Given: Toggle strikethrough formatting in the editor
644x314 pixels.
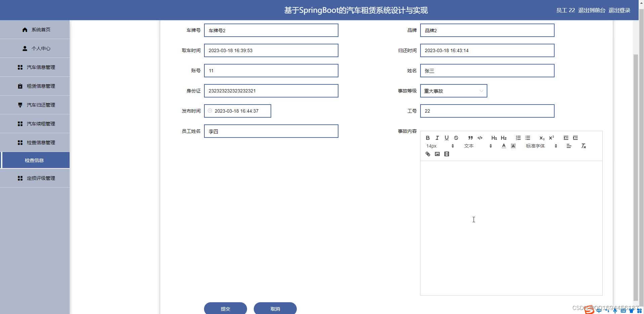Looking at the screenshot, I should click(x=456, y=138).
